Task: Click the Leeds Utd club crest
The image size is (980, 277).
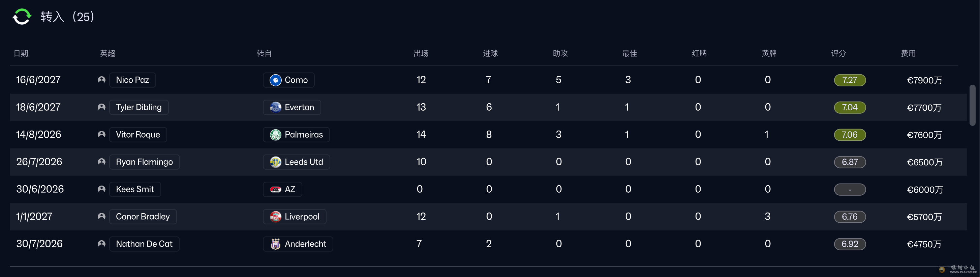Action: pyautogui.click(x=275, y=162)
